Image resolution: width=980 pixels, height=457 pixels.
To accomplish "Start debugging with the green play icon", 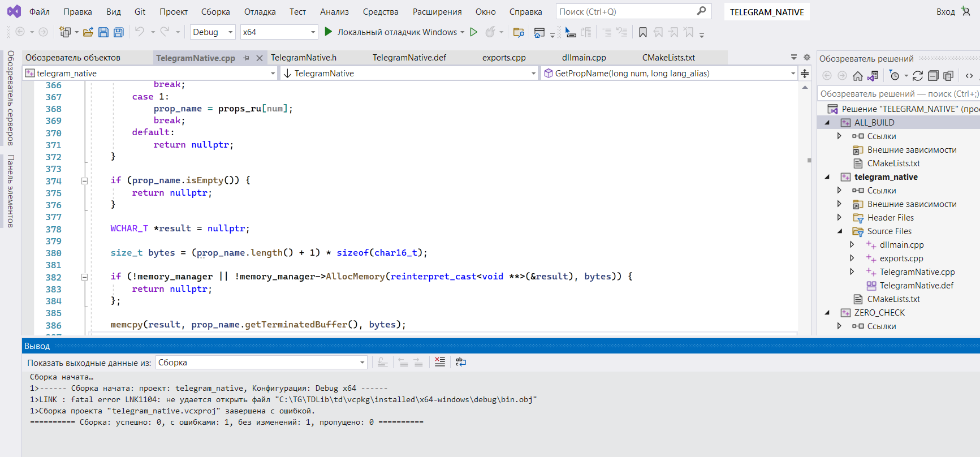I will click(328, 32).
